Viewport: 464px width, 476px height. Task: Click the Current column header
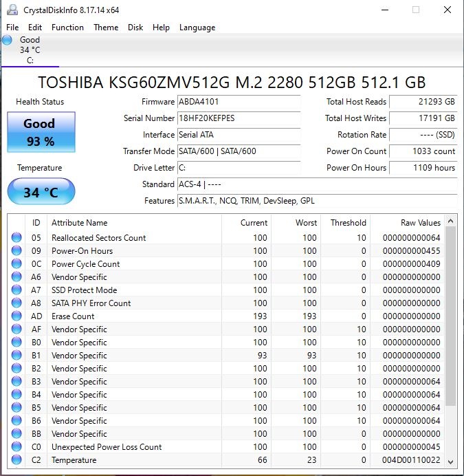pos(246,222)
